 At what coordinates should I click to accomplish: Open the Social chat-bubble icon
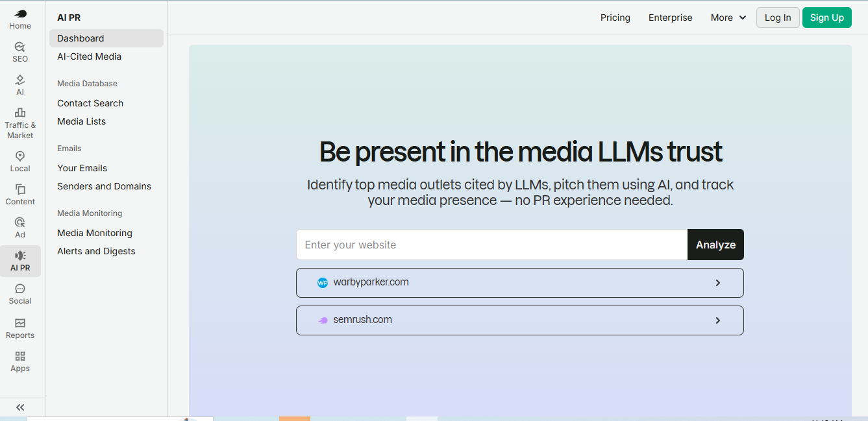click(20, 289)
